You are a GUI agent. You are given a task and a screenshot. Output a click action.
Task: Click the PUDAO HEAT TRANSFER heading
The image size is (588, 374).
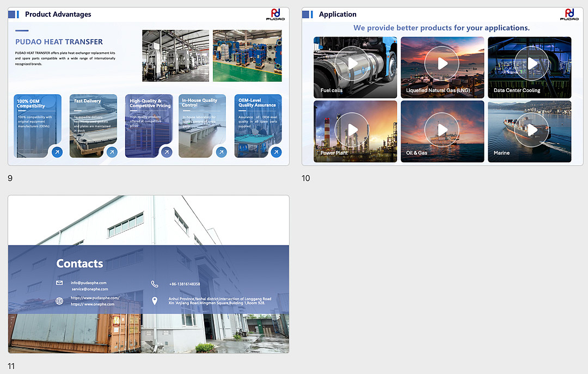pyautogui.click(x=59, y=41)
